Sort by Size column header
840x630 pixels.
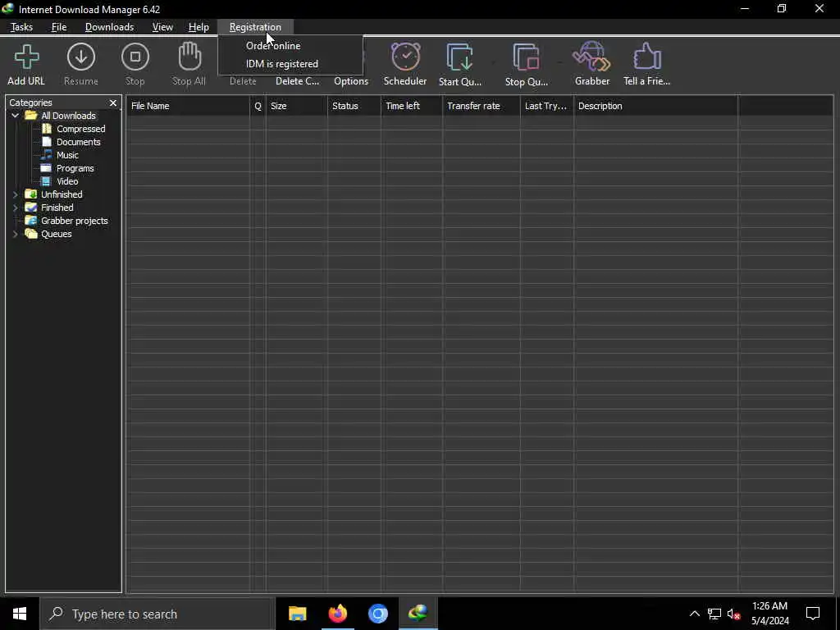click(297, 106)
